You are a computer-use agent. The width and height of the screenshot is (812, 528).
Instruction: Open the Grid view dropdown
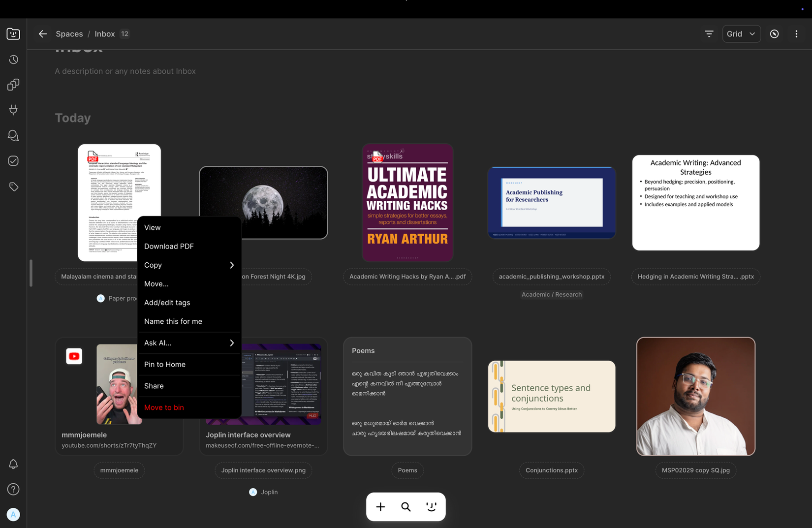pyautogui.click(x=741, y=33)
